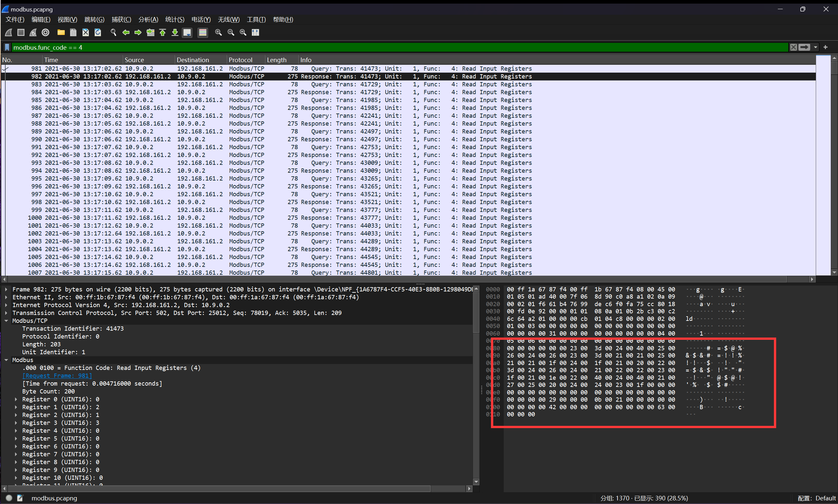Collapse the Modbus tree node
Viewport: 838px width, 504px height.
6,360
